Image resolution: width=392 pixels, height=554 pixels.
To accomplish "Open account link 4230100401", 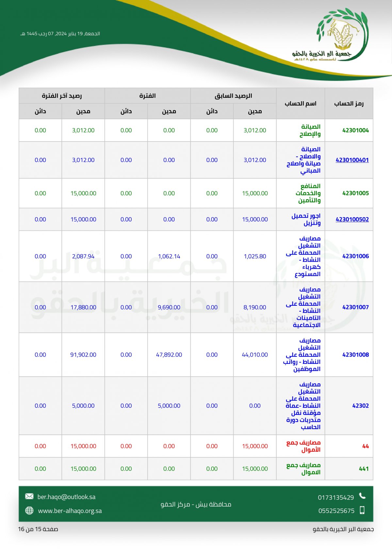I will (x=352, y=160).
